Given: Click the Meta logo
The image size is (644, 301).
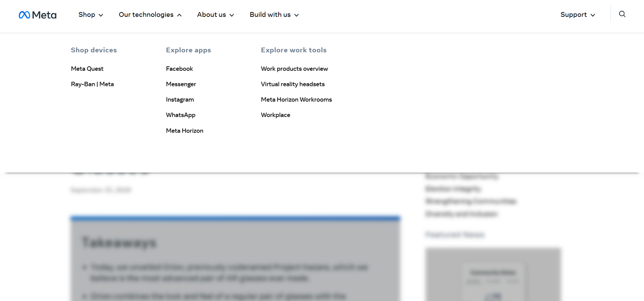Looking at the screenshot, I should [x=37, y=15].
